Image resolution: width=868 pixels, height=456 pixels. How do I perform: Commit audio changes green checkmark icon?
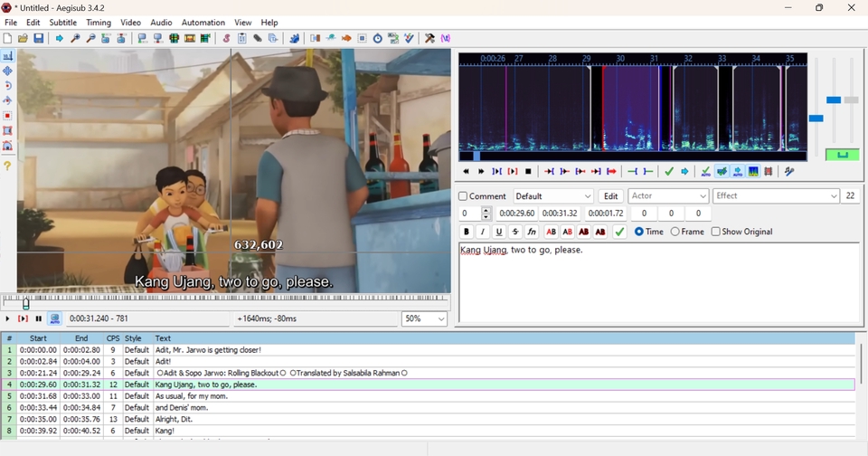(669, 172)
